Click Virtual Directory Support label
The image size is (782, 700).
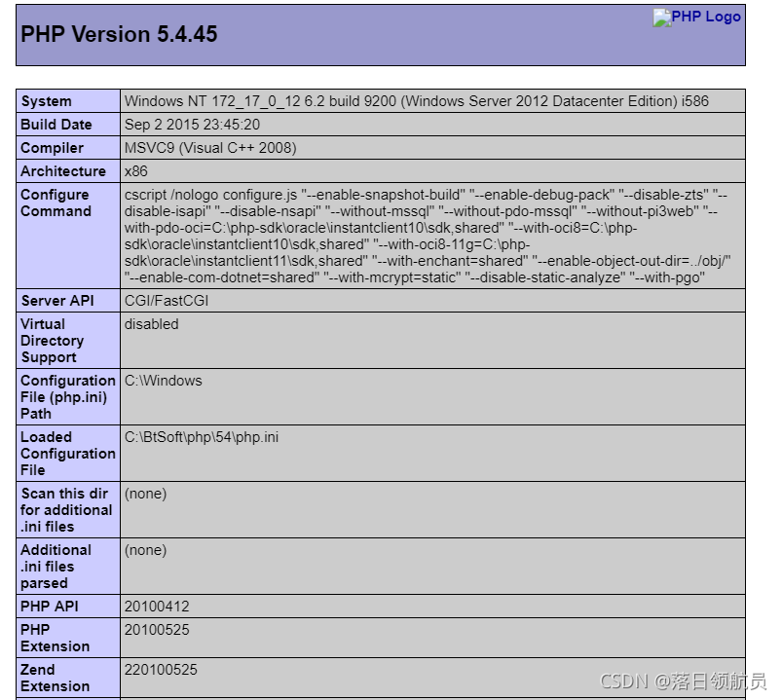[53, 341]
